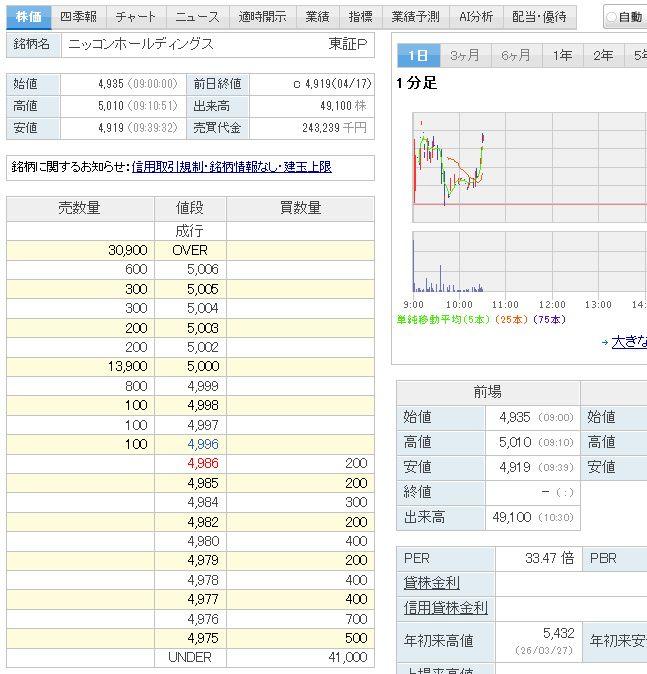
Task: Open the 指標 tab
Action: tap(361, 17)
